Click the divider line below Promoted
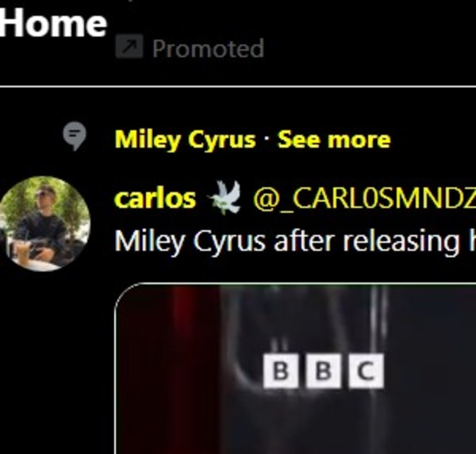This screenshot has width=476, height=454. 238,87
